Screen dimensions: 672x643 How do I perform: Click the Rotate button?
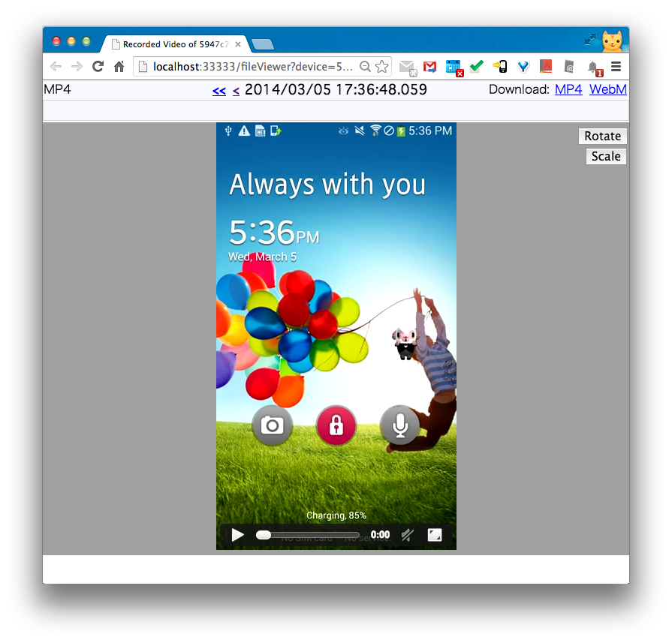point(603,136)
